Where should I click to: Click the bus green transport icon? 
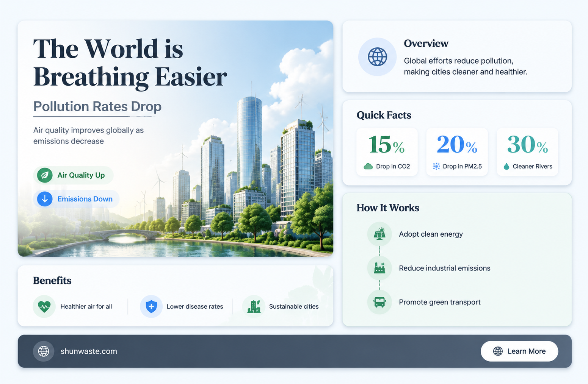coord(379,302)
